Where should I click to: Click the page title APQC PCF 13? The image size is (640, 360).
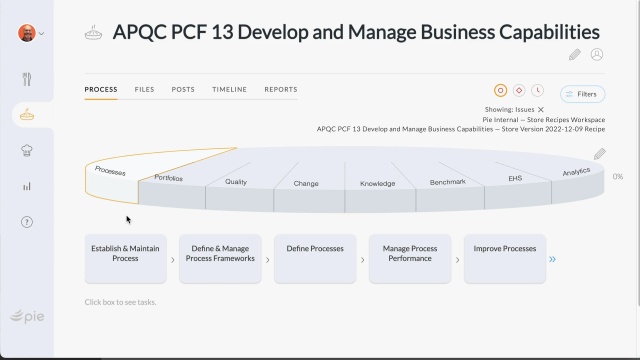pos(356,32)
